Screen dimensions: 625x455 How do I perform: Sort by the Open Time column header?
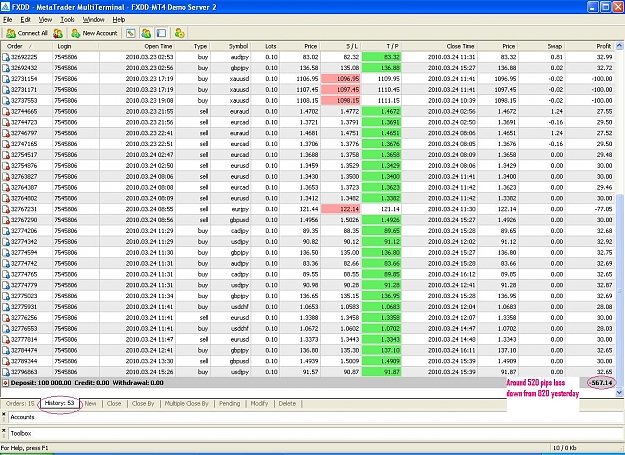click(137, 46)
